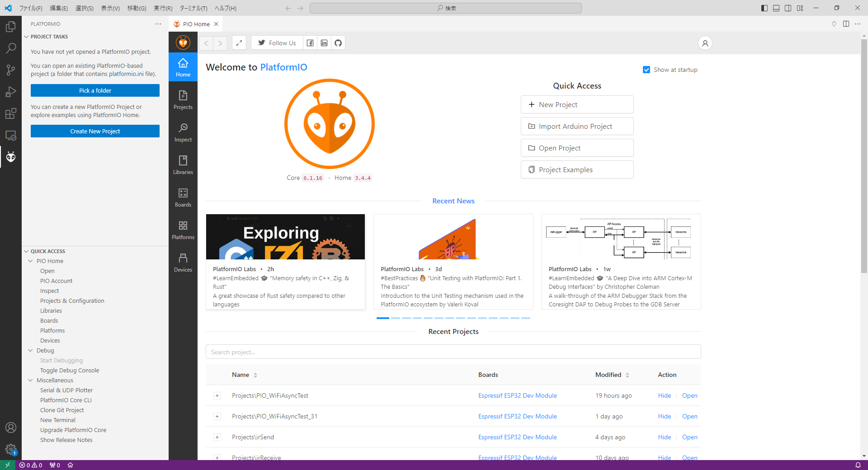Image resolution: width=868 pixels, height=470 pixels.
Task: Collapse the Miscellaneous tree section
Action: pos(30,381)
